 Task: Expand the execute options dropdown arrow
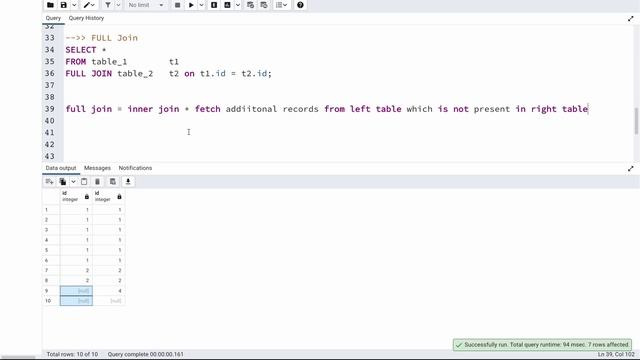[x=201, y=5]
